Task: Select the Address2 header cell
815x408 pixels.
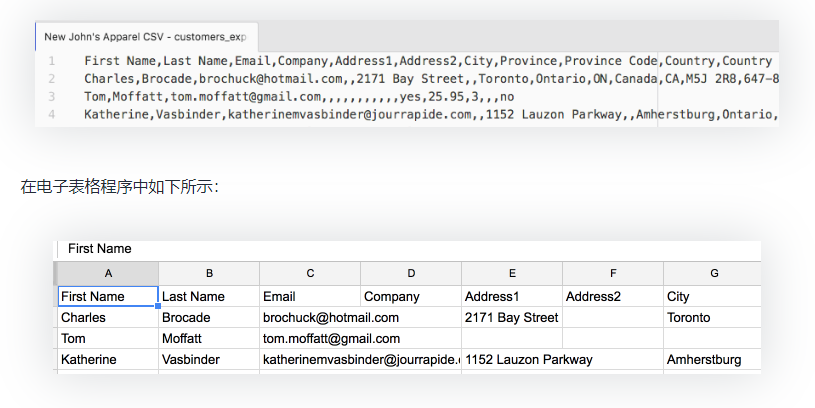Action: pos(613,296)
